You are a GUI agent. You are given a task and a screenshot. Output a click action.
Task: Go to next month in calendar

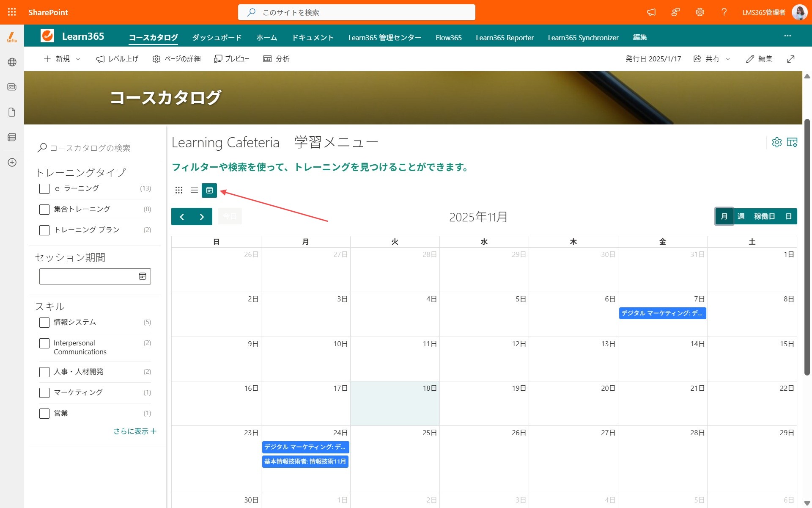(x=202, y=217)
